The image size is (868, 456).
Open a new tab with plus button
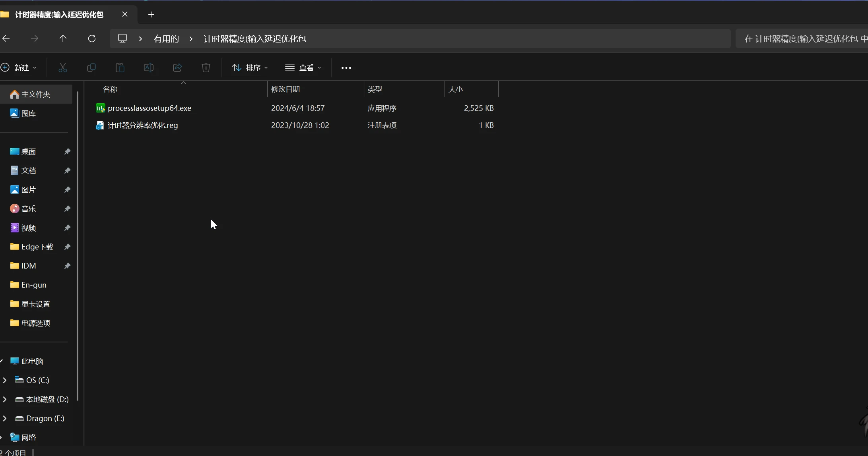coord(151,15)
